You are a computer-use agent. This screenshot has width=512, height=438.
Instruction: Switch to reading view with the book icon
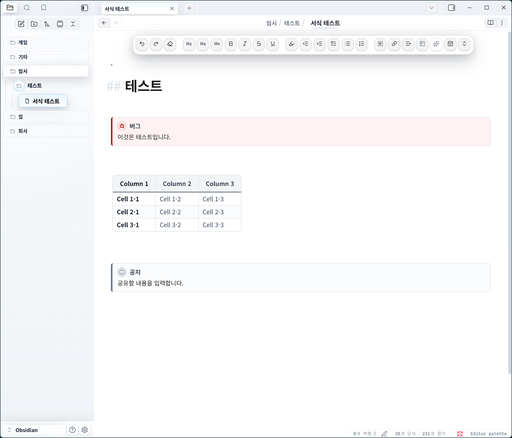tap(490, 23)
